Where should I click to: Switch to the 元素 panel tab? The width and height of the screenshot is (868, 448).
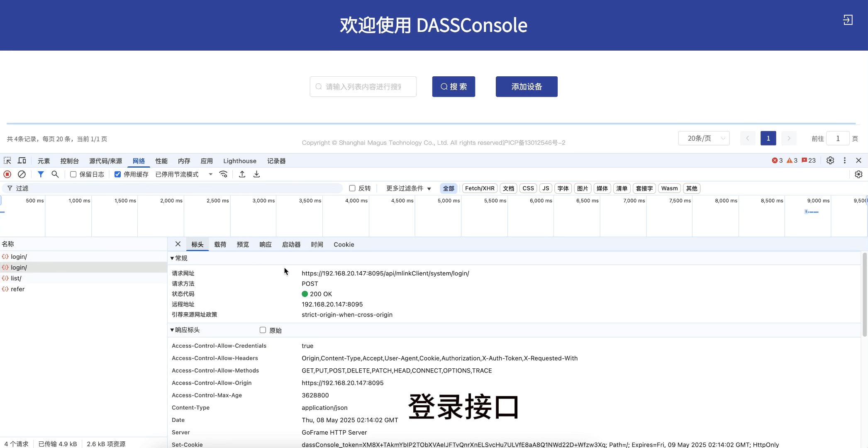(x=44, y=161)
